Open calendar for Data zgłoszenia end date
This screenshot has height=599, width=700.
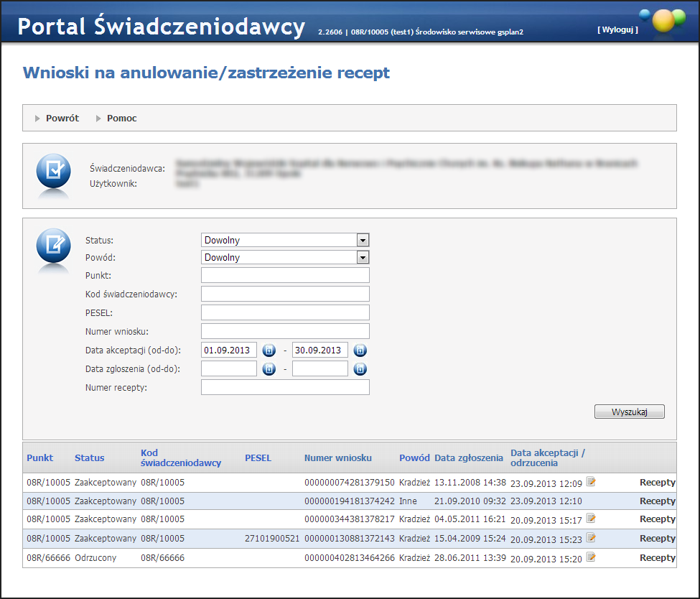tap(360, 369)
